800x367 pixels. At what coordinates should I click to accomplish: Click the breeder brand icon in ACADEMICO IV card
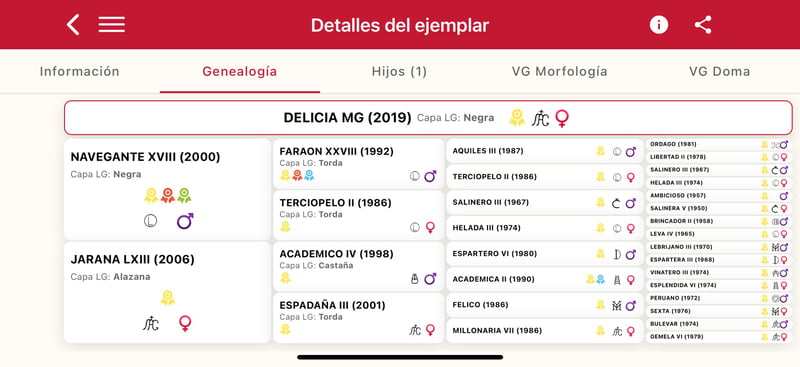415,279
